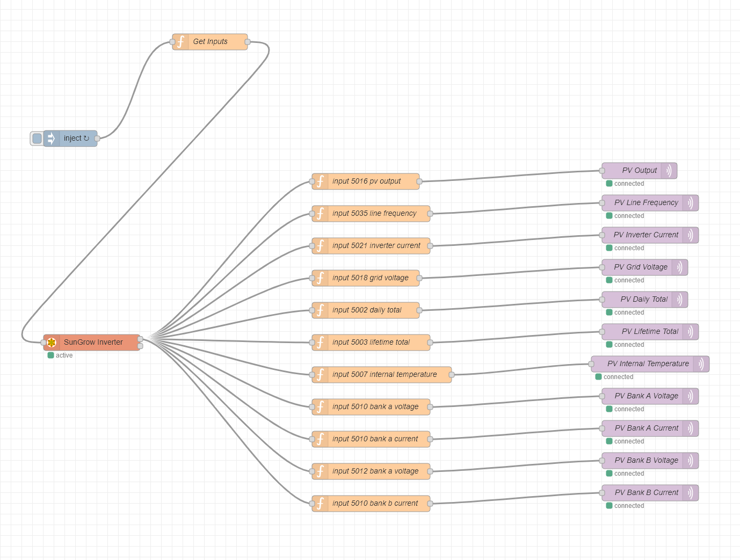Click the output port of Get Inputs node
This screenshot has height=560, width=740.
tap(246, 41)
